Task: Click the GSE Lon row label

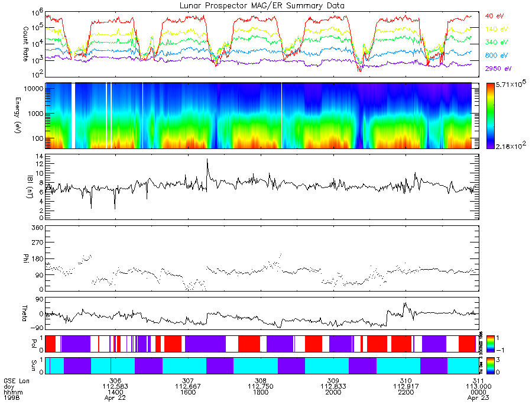Action: (17, 381)
